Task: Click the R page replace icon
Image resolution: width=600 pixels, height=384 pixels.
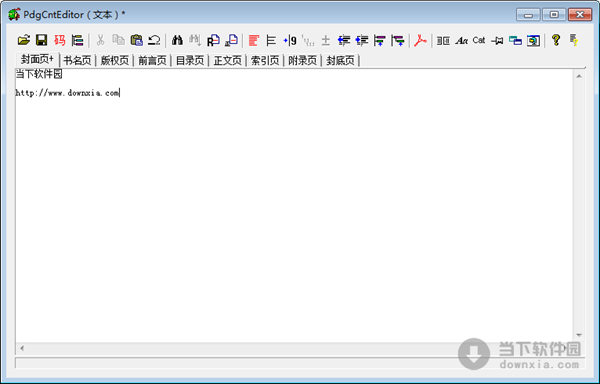Action: (x=213, y=40)
